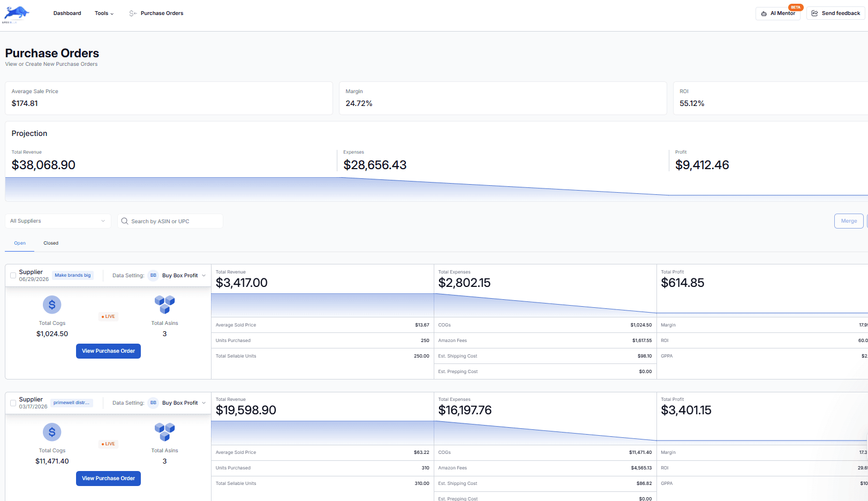The image size is (868, 501).
Task: Click the blue bull logo
Action: [x=16, y=14]
